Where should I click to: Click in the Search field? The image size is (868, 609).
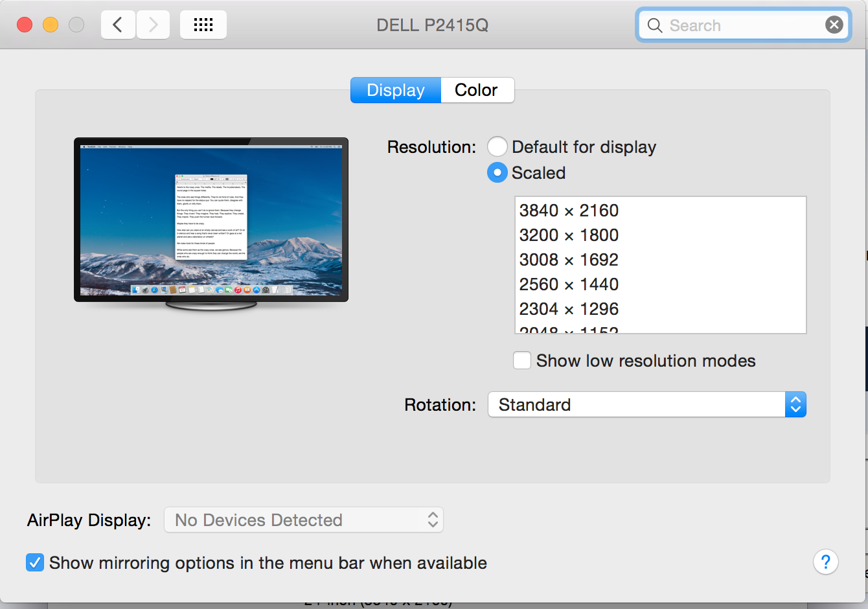tap(745, 25)
